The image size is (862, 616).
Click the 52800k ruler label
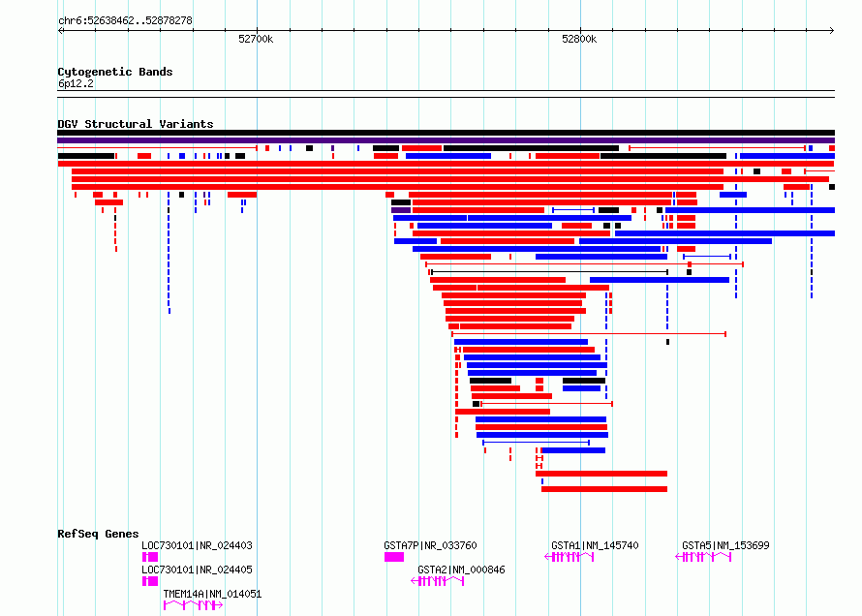click(x=579, y=39)
